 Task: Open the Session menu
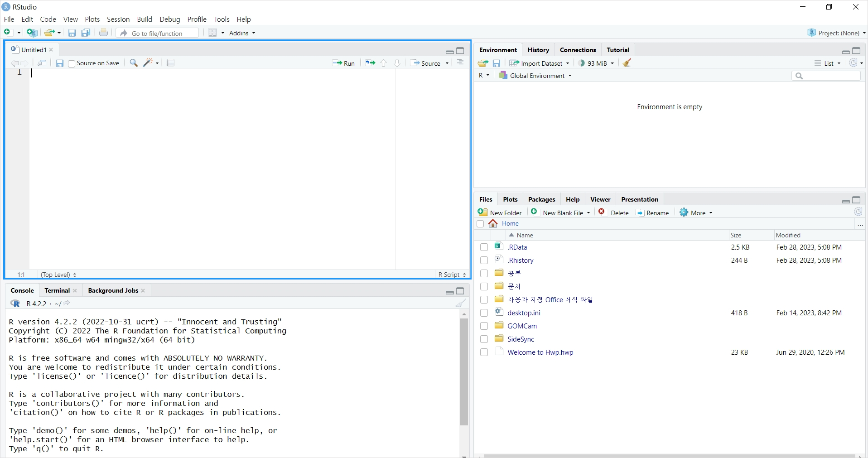pos(118,19)
